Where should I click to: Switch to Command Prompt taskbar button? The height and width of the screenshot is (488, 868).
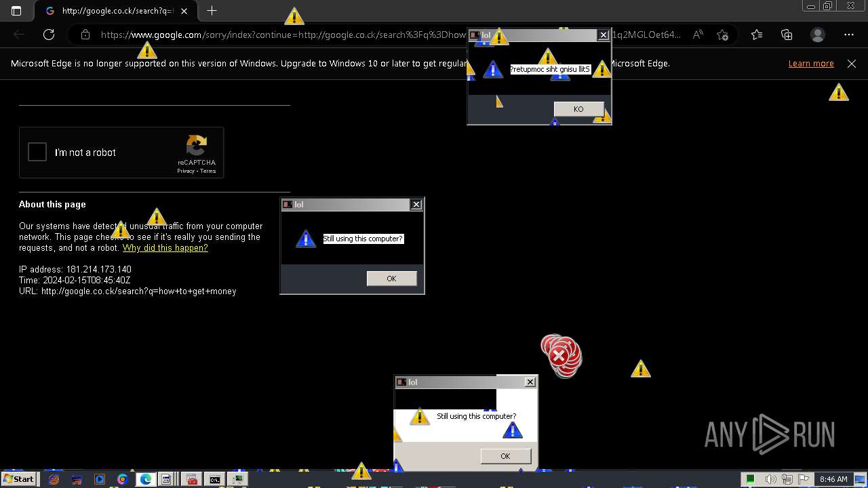214,479
